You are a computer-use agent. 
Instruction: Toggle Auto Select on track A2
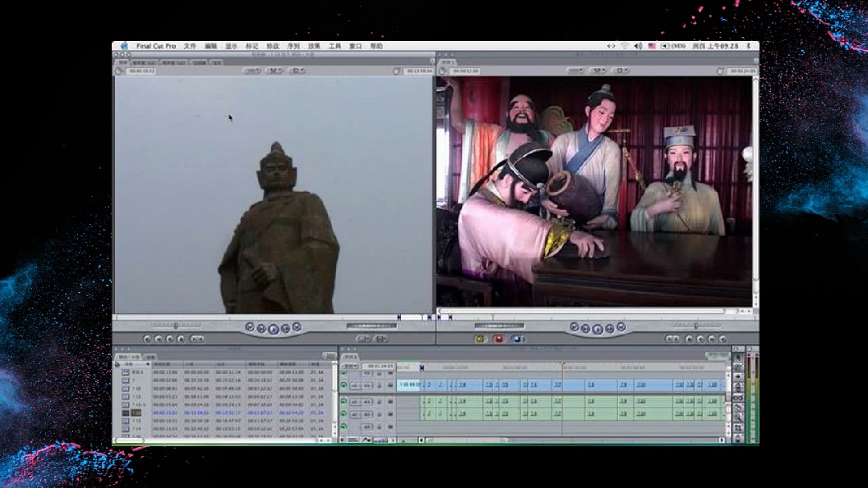(391, 414)
